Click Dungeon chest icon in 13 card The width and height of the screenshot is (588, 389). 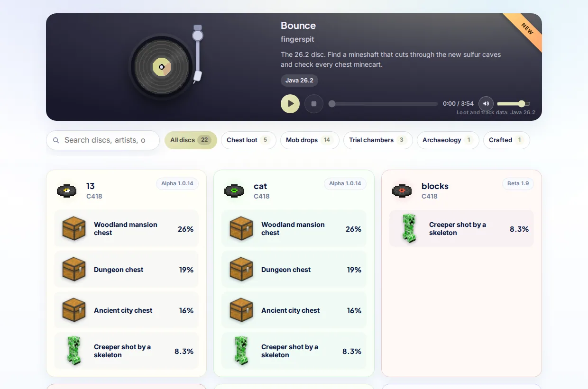point(74,270)
